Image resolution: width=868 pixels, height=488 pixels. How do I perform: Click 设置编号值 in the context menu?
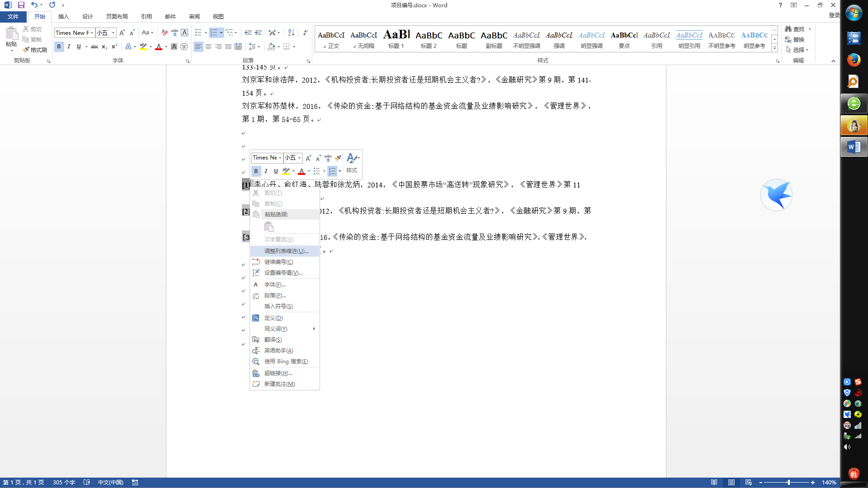pos(283,273)
